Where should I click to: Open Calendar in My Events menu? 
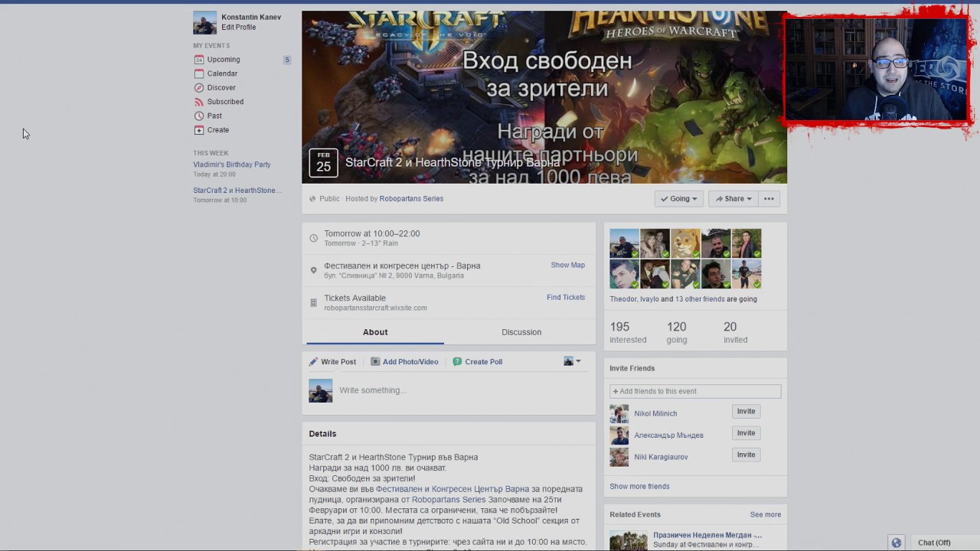point(222,73)
